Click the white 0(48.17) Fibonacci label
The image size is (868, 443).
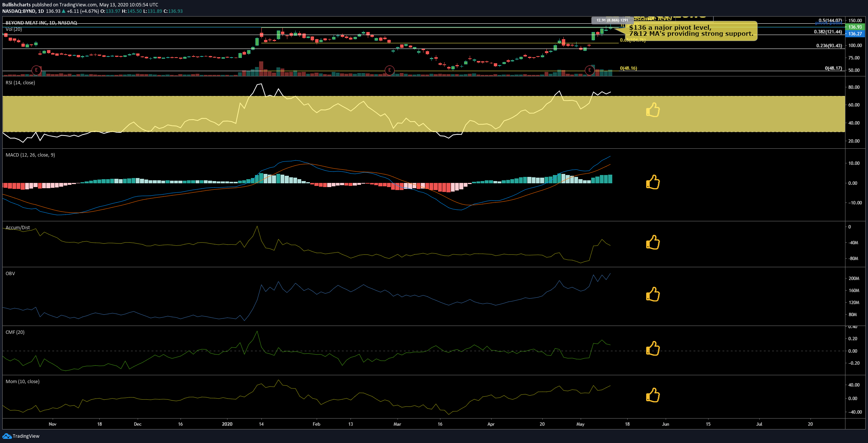pos(833,69)
